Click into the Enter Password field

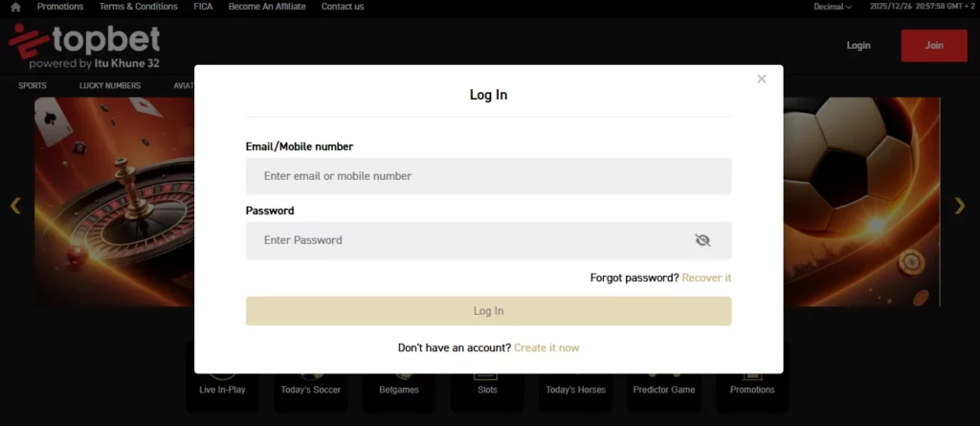pyautogui.click(x=469, y=240)
